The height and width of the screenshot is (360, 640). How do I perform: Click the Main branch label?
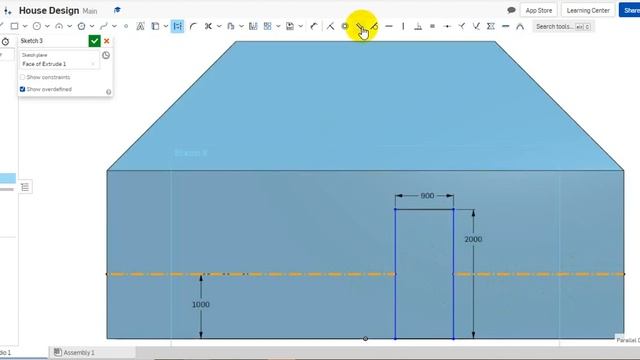click(90, 11)
